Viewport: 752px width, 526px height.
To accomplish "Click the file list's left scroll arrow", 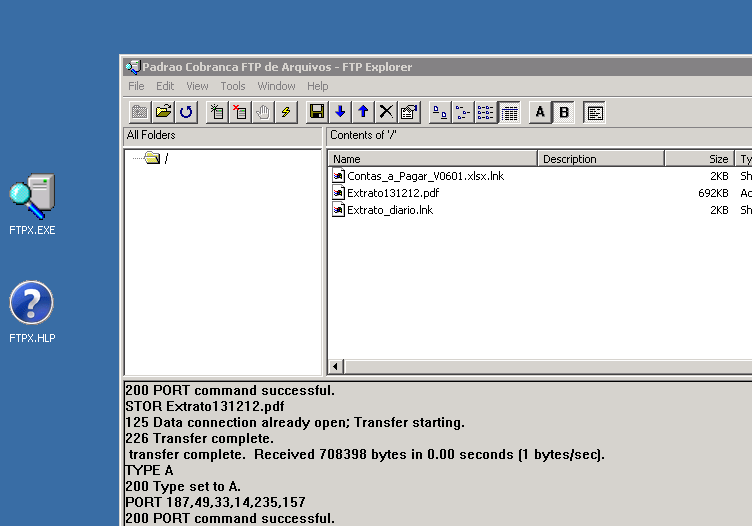I will pos(335,367).
